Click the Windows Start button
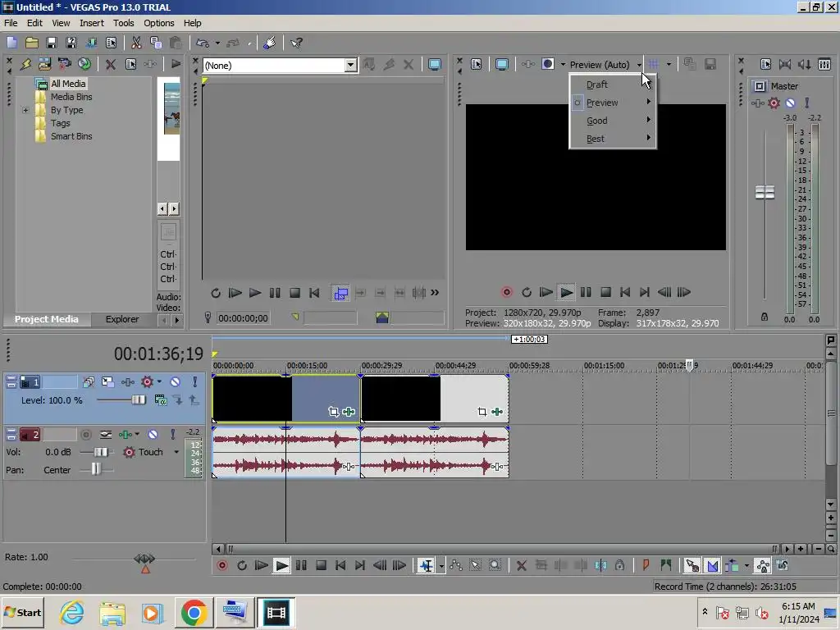 22,612
